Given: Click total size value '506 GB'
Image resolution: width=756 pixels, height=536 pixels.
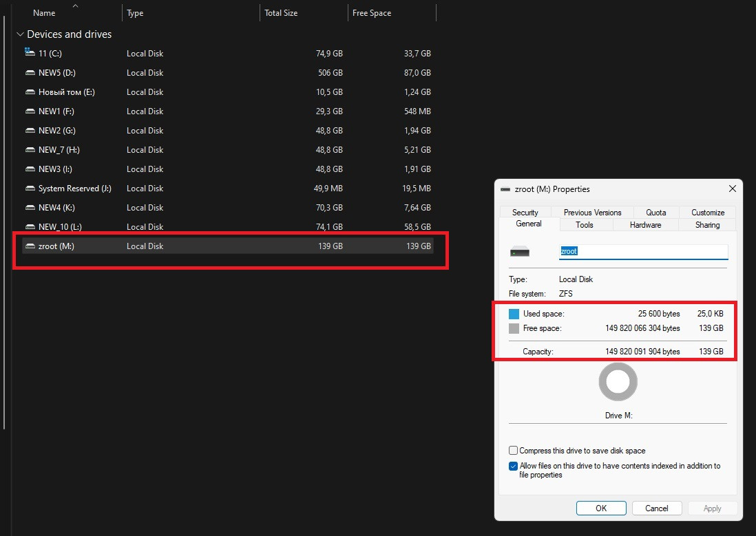Looking at the screenshot, I should pos(330,73).
